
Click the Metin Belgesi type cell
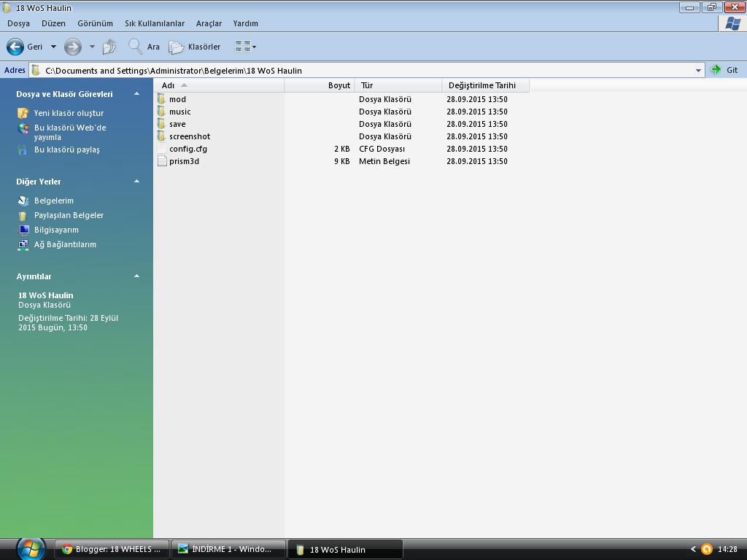click(x=384, y=161)
